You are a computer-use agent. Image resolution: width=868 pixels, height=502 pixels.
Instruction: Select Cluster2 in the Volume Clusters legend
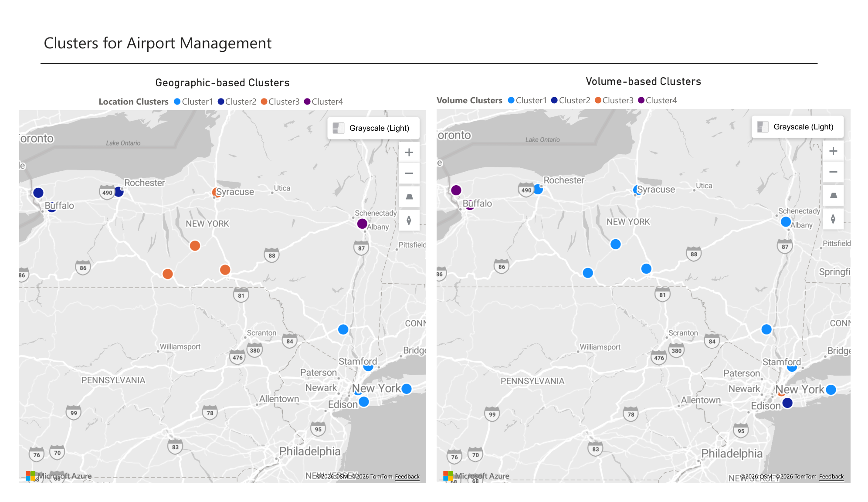click(571, 100)
